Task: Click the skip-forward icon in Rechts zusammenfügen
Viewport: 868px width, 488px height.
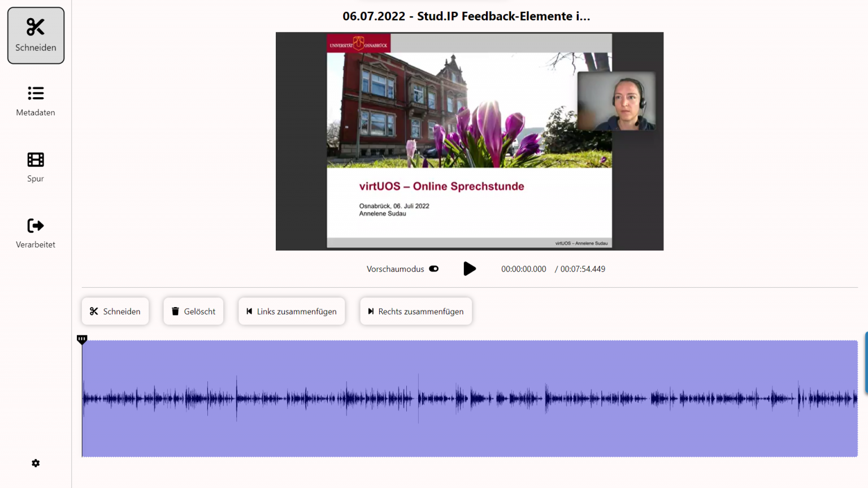Action: coord(371,310)
